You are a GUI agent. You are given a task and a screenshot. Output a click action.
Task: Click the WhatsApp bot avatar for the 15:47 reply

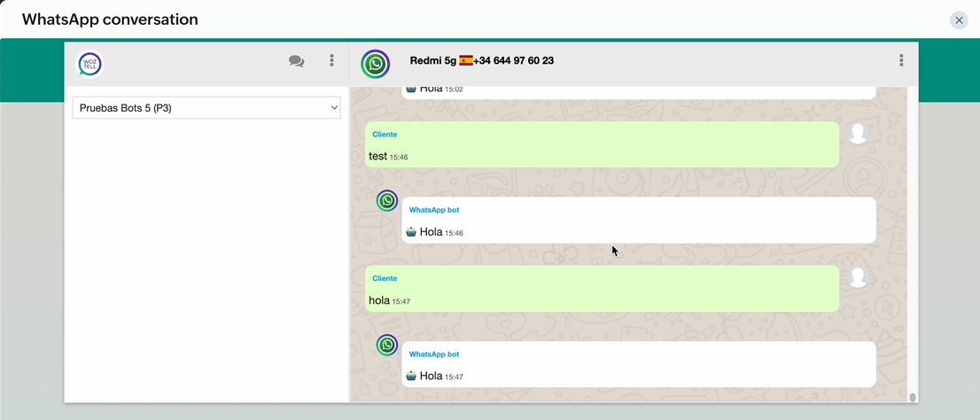point(387,345)
